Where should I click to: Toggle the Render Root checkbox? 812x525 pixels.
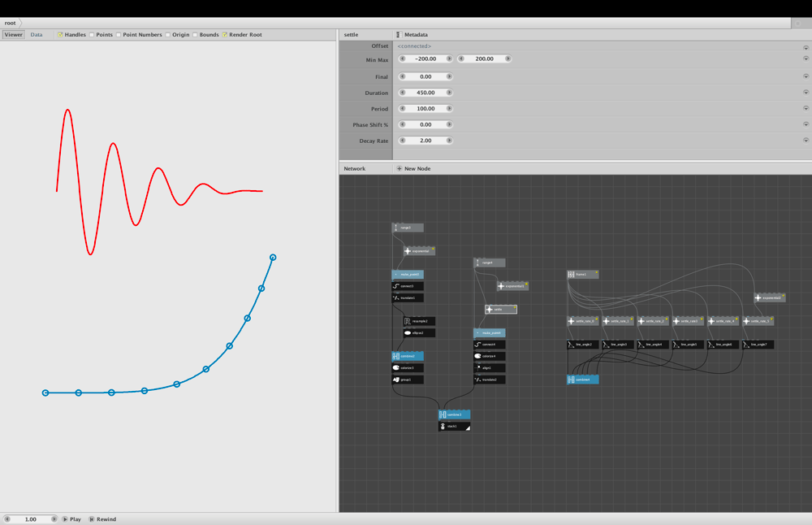point(225,35)
